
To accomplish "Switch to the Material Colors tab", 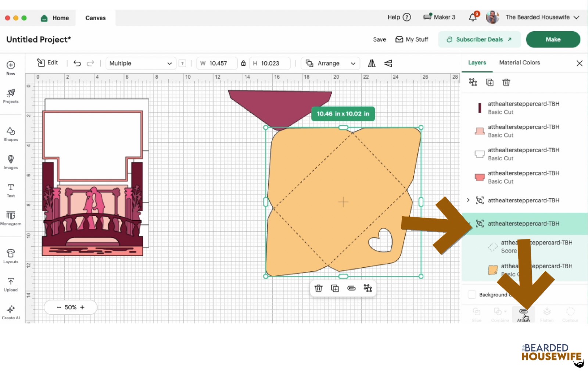I will tap(519, 63).
